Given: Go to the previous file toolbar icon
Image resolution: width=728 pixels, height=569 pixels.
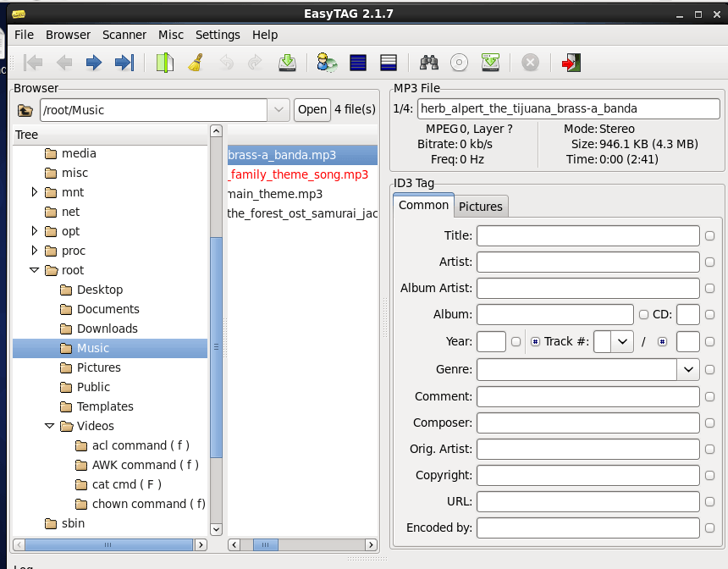Looking at the screenshot, I should coord(64,63).
